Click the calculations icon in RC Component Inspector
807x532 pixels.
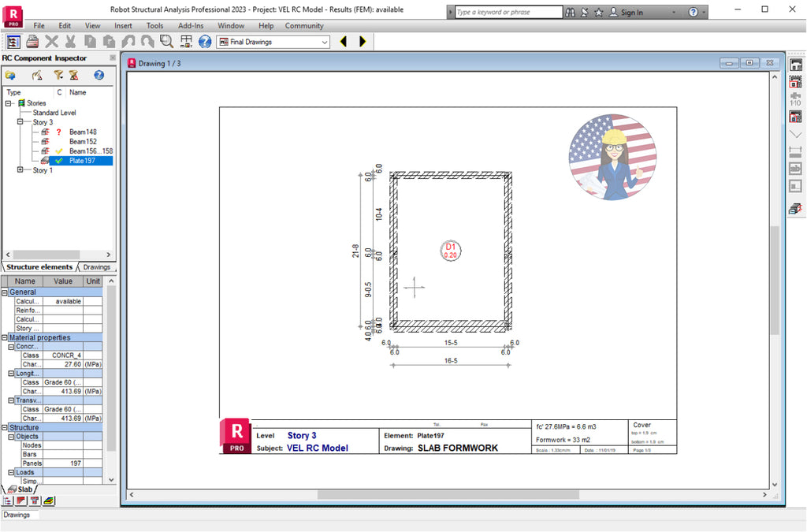coord(36,75)
